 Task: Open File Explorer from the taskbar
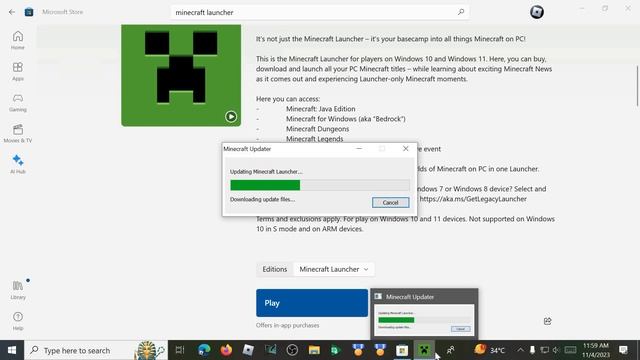[314, 350]
